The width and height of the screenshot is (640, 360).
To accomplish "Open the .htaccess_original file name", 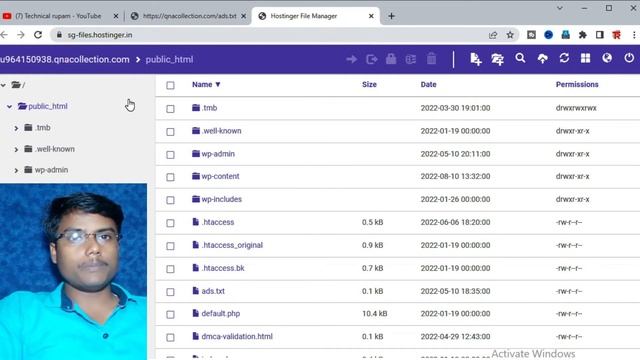I will click(x=232, y=245).
